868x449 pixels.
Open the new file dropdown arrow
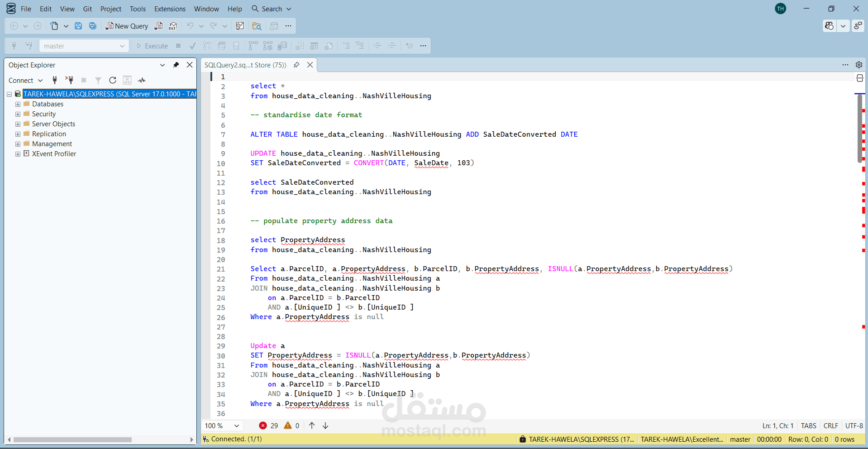(x=66, y=26)
